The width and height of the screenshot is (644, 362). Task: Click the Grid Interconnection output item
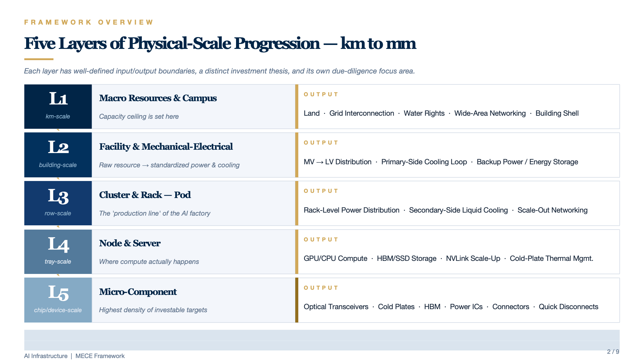[x=361, y=113]
